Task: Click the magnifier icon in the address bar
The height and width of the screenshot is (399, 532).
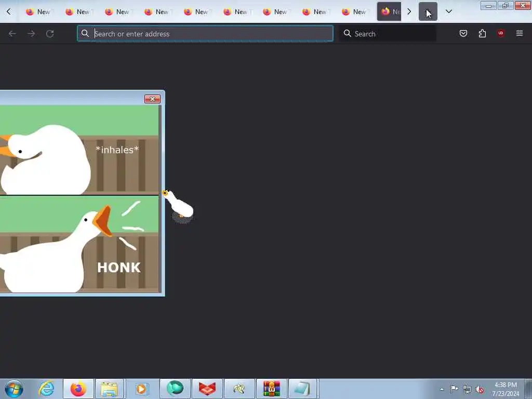Action: pos(85,33)
